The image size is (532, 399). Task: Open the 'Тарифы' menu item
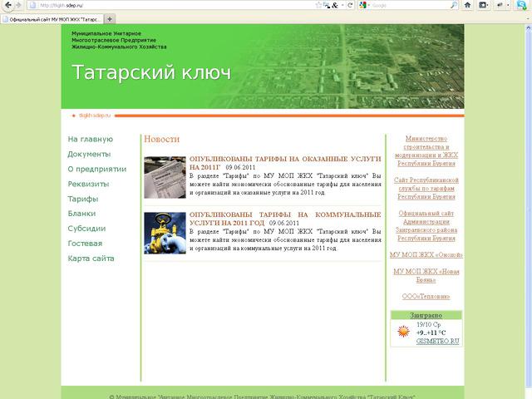click(x=83, y=199)
